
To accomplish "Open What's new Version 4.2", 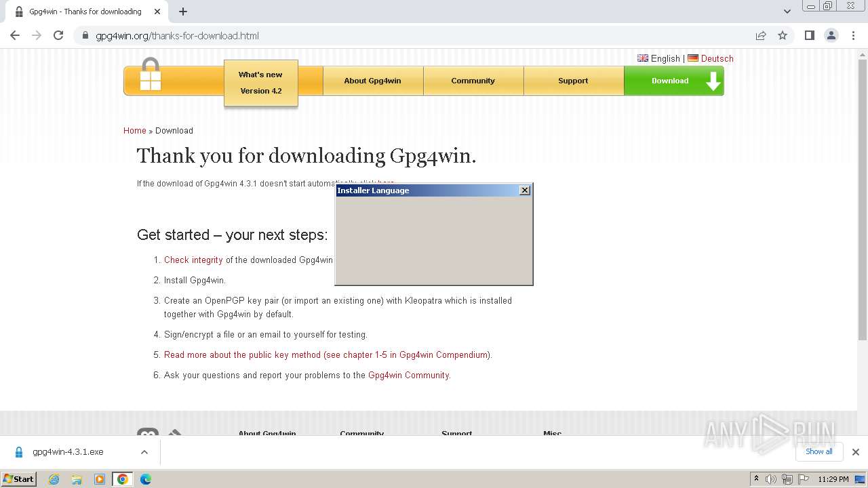I will click(261, 83).
